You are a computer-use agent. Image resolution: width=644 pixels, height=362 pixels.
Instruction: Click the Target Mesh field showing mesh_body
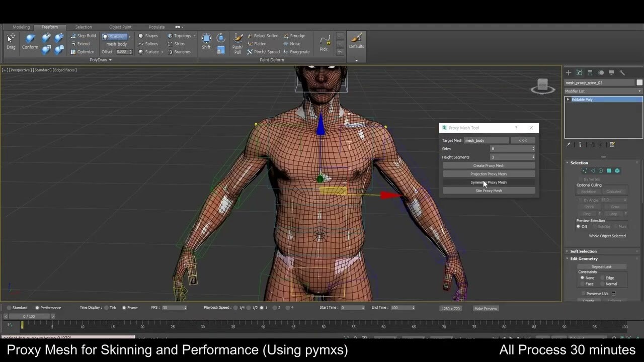click(x=486, y=140)
